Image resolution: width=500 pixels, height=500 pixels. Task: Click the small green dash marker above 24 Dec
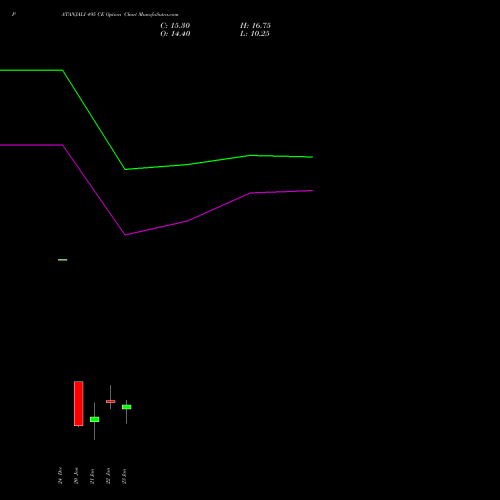point(63,260)
